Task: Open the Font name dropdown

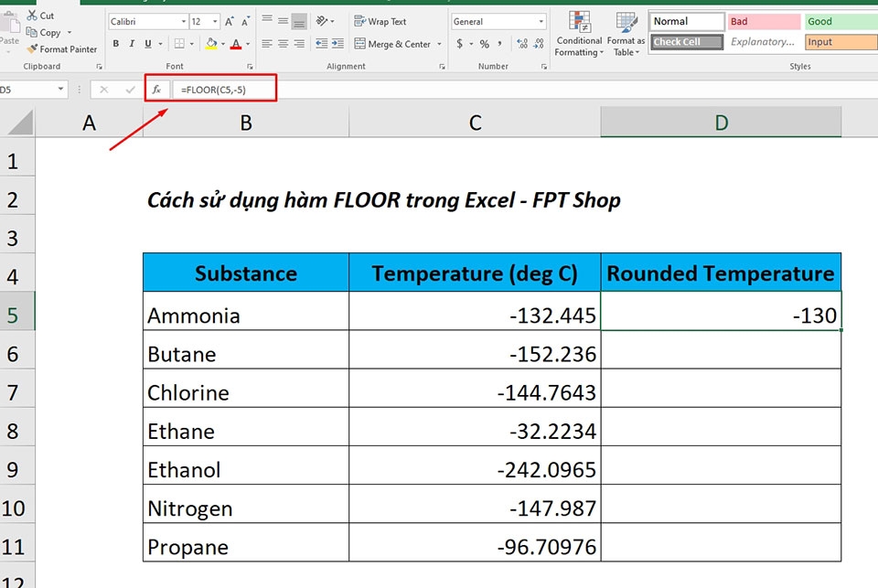Action: click(x=145, y=20)
